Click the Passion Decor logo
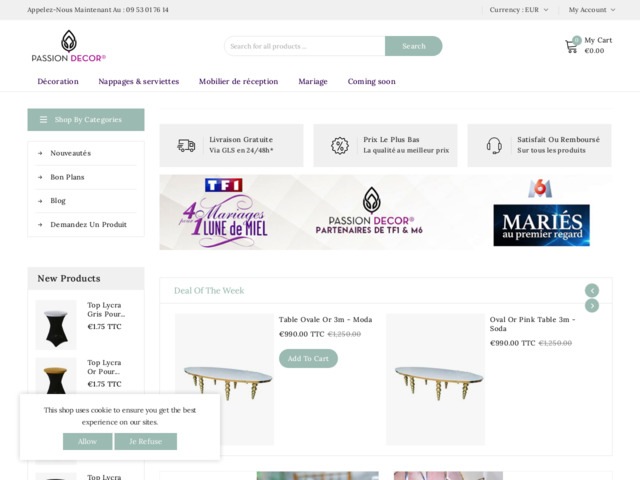Viewport: 640px width, 480px height. click(x=69, y=46)
